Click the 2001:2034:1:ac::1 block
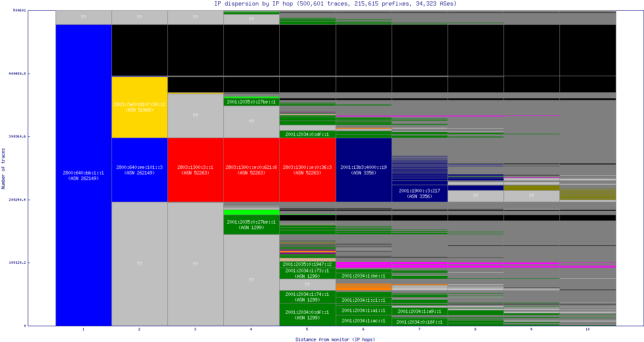 point(364,321)
